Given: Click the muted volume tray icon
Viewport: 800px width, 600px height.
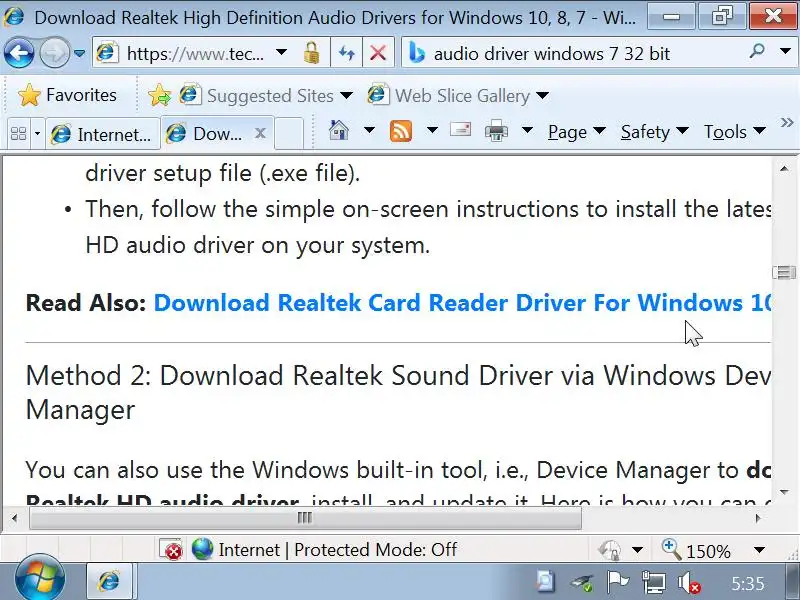Looking at the screenshot, I should click(x=689, y=583).
